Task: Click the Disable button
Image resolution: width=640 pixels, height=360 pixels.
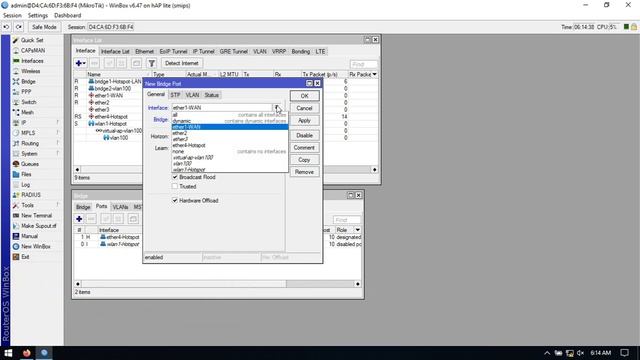Action: 304,135
